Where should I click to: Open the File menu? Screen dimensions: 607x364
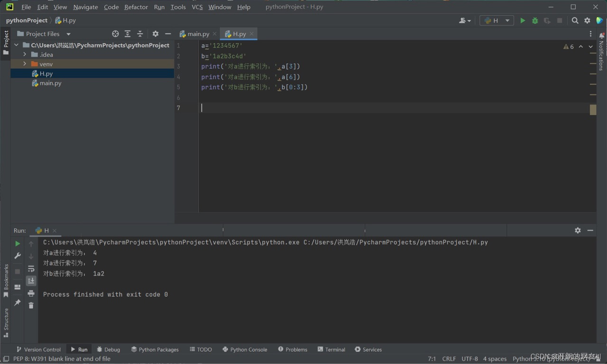[26, 7]
